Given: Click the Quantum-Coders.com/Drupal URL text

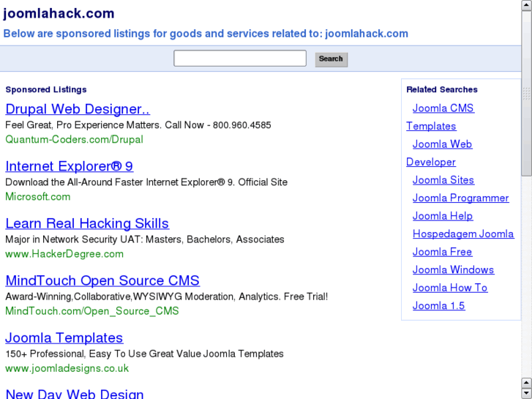Looking at the screenshot, I should pos(75,140).
